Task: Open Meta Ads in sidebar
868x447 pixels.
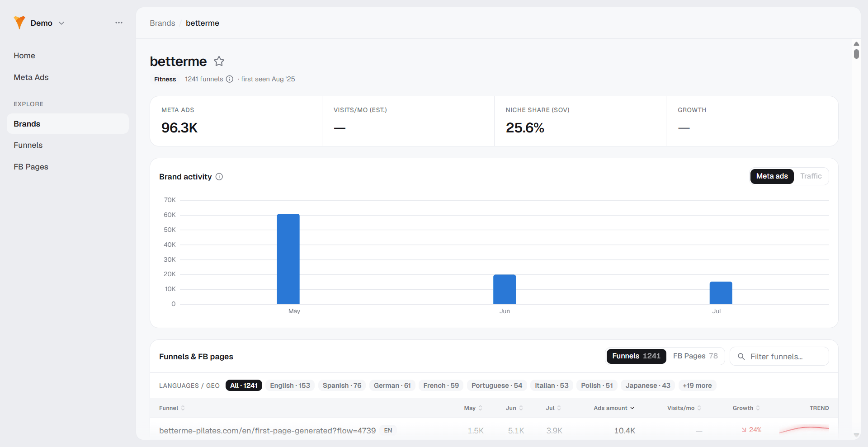Action: (x=31, y=77)
